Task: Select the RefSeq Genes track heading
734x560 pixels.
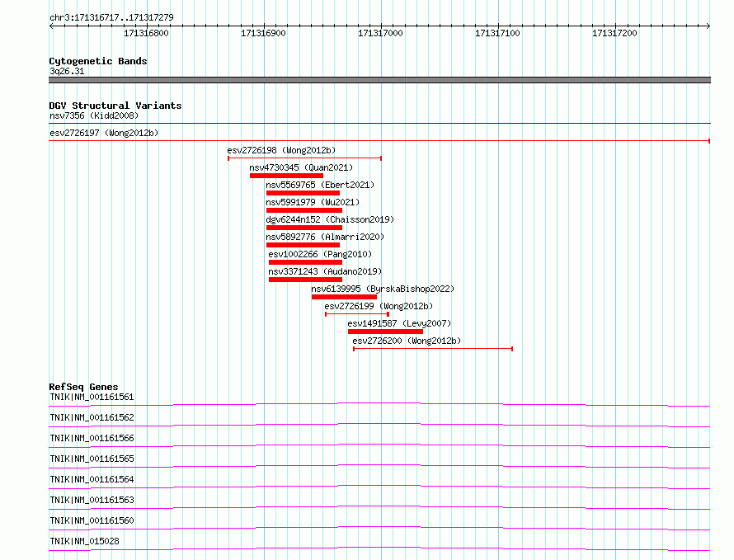Action: (84, 387)
